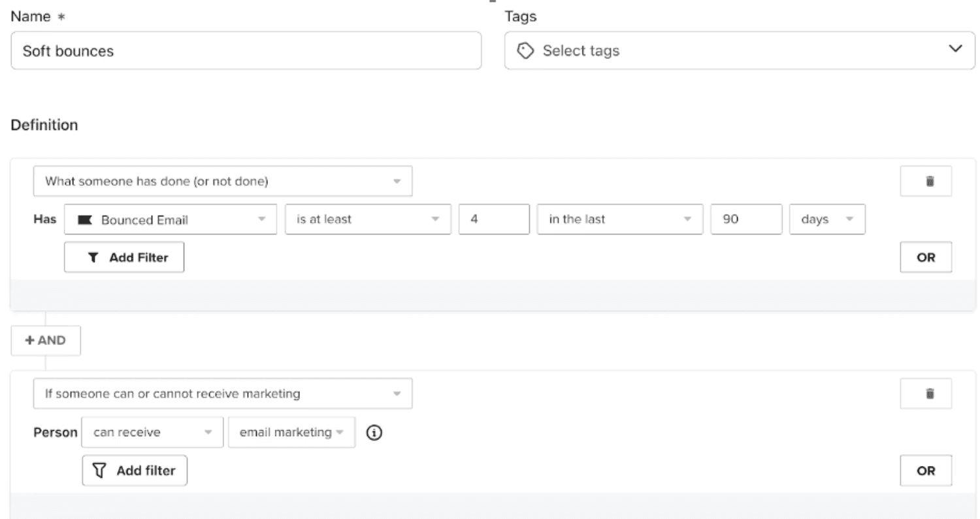This screenshot has height=519, width=980.
Task: Click the count field showing 4
Action: point(494,220)
